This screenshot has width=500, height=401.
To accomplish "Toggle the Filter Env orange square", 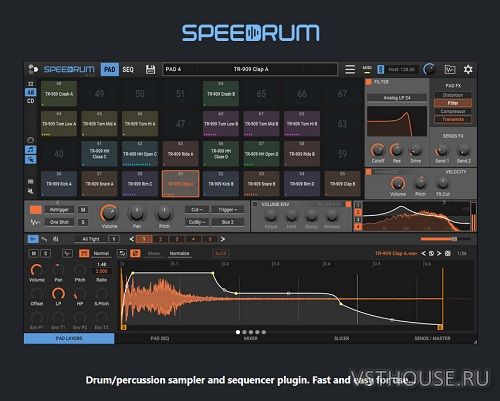I will (348, 204).
